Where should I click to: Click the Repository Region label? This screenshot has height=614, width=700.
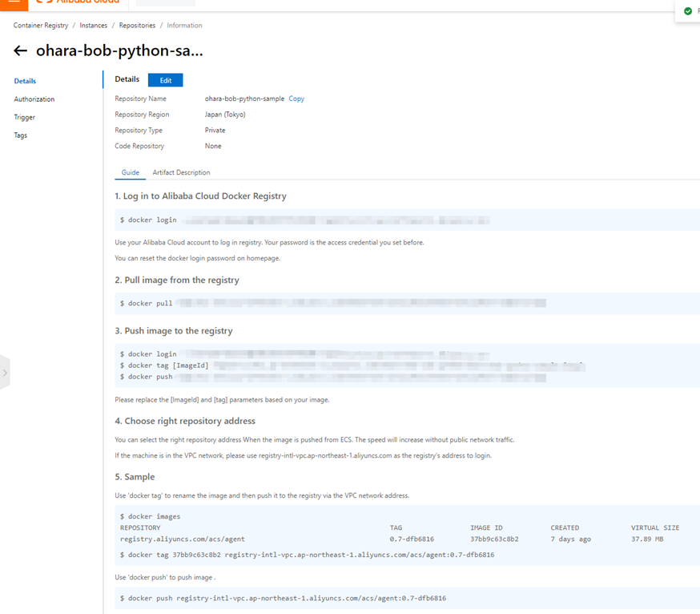tap(142, 115)
